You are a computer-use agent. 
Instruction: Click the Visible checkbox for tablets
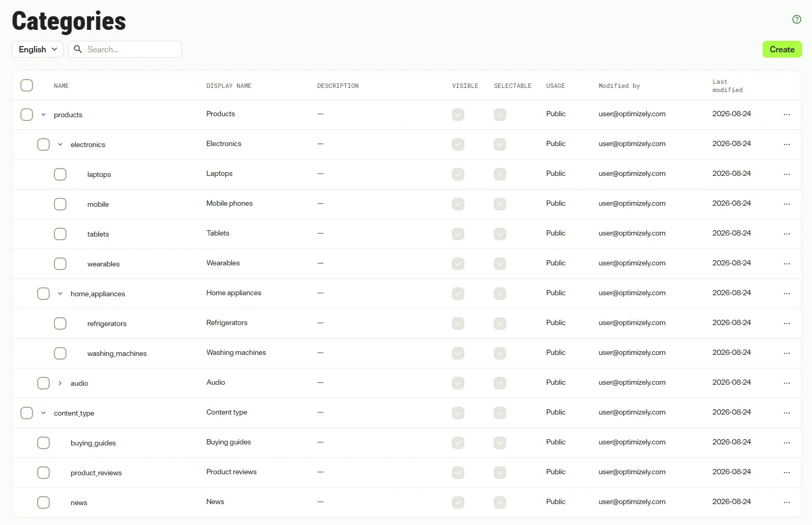click(458, 234)
